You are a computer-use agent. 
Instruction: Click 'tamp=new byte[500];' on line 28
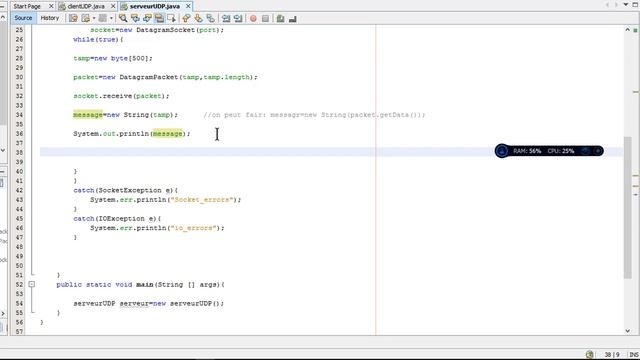[113, 58]
